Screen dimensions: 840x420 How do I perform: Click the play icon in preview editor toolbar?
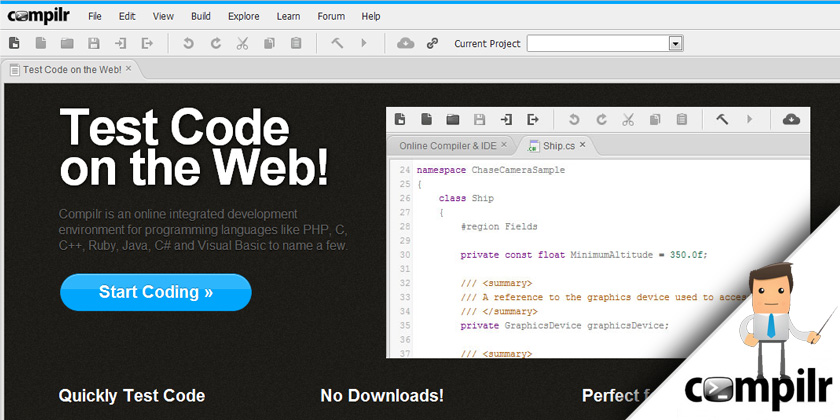click(750, 119)
